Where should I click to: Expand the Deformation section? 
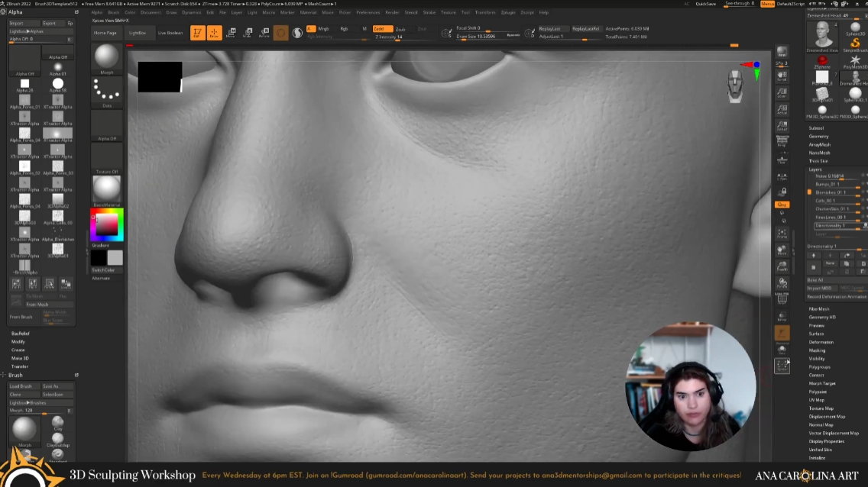(821, 342)
